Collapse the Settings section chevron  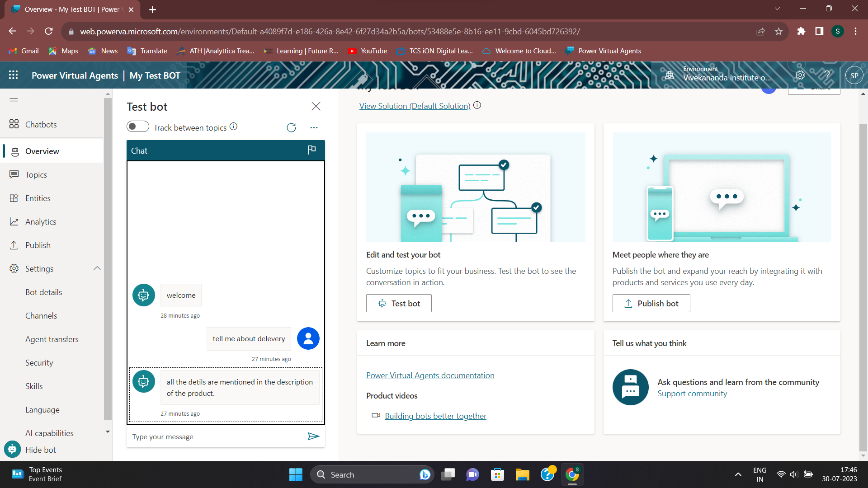click(x=97, y=268)
